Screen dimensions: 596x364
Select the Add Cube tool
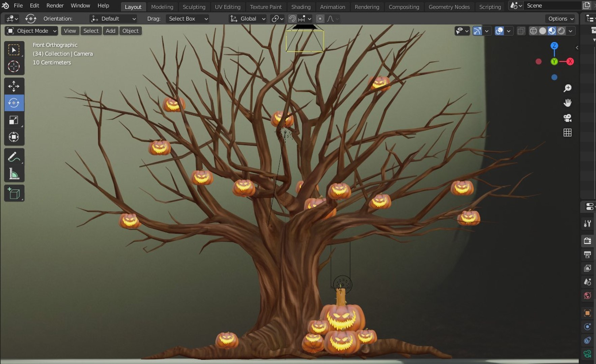14,193
